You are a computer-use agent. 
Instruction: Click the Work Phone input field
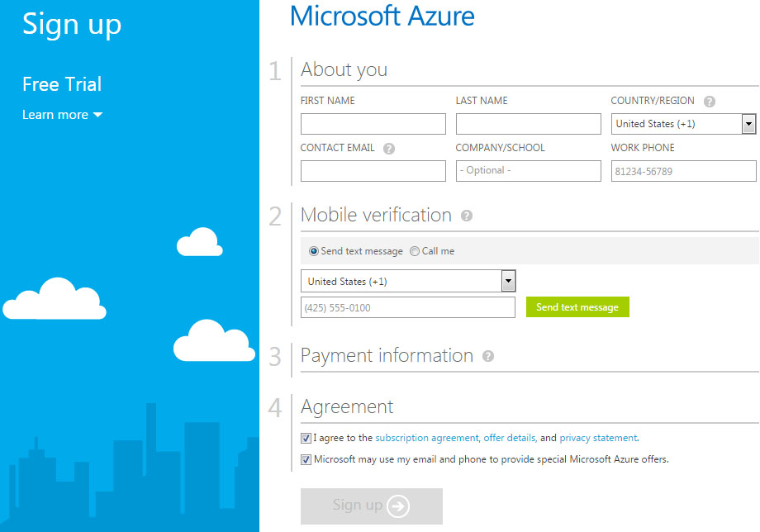pyautogui.click(x=683, y=171)
